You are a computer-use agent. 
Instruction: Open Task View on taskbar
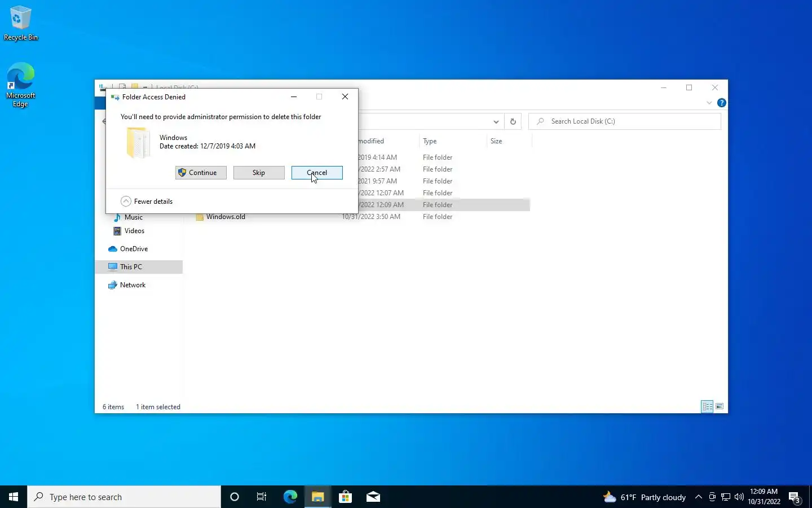click(x=262, y=497)
